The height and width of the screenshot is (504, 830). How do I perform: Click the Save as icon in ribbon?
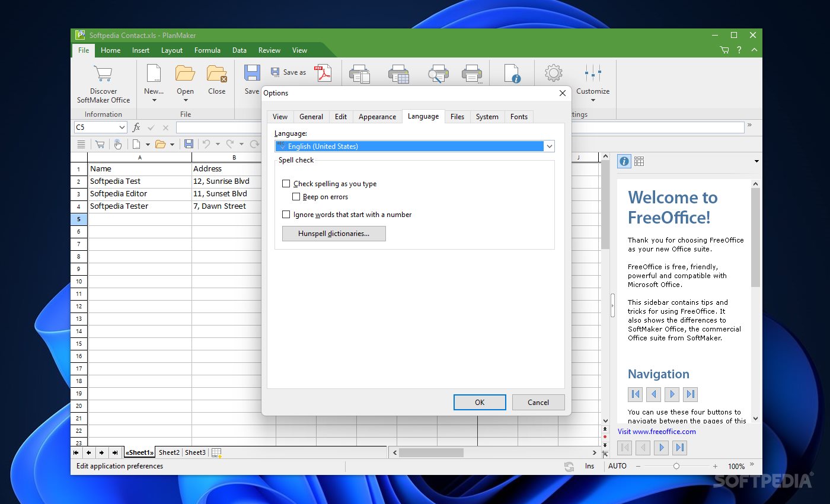[275, 72]
